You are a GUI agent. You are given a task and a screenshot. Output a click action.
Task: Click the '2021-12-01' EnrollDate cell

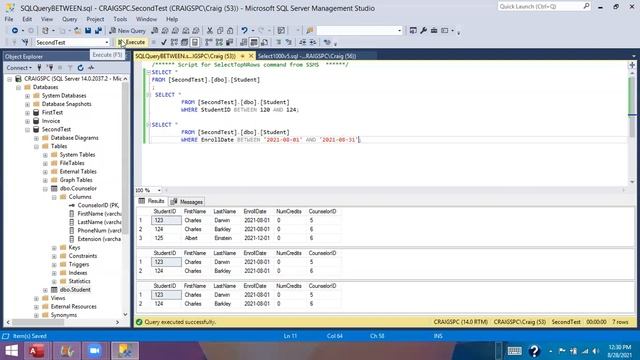[257, 238]
